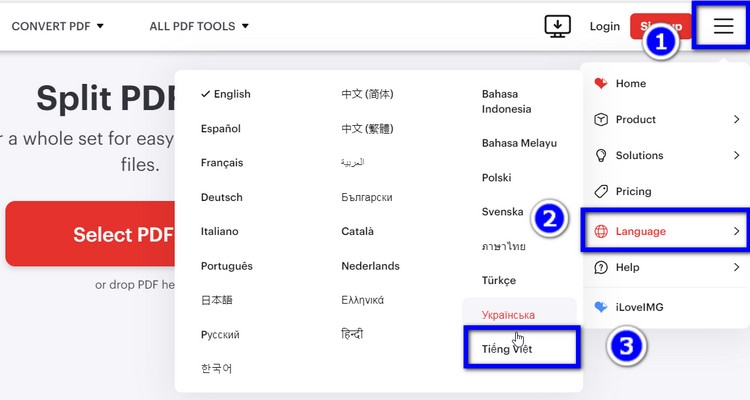Switch language to Français
750x400 pixels.
222,163
